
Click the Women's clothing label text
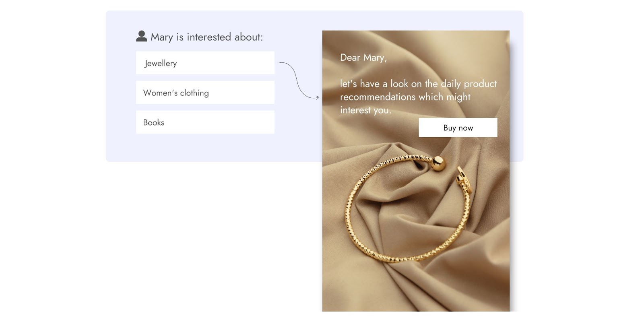[176, 93]
